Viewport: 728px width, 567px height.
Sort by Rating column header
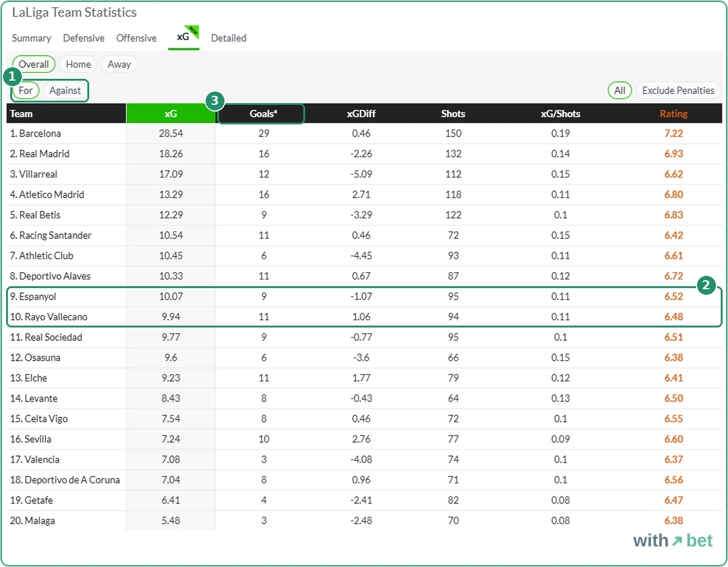click(x=673, y=113)
